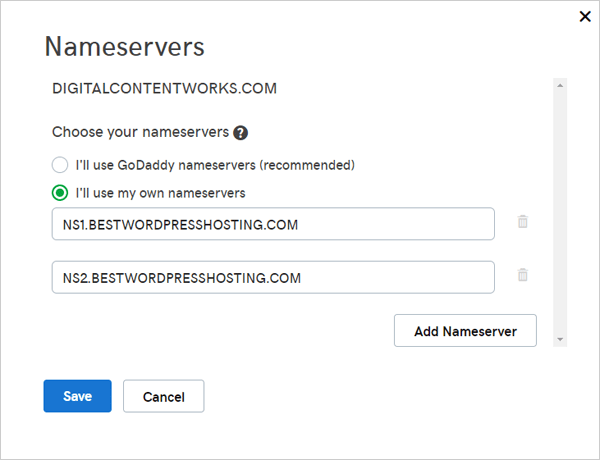
Task: Close the Nameservers dialog with X
Action: [585, 16]
